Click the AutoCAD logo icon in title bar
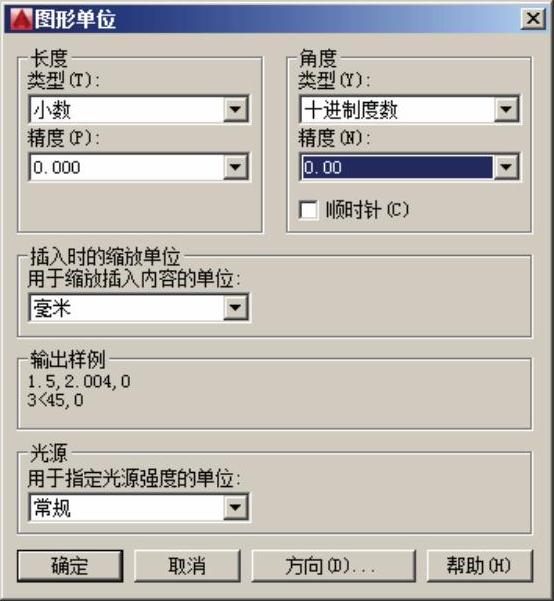This screenshot has width=554, height=601. point(21,19)
